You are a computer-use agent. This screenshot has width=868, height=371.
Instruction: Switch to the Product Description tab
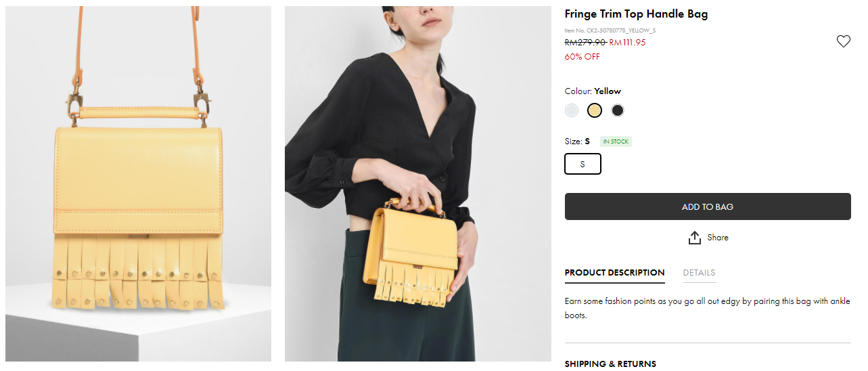click(614, 273)
